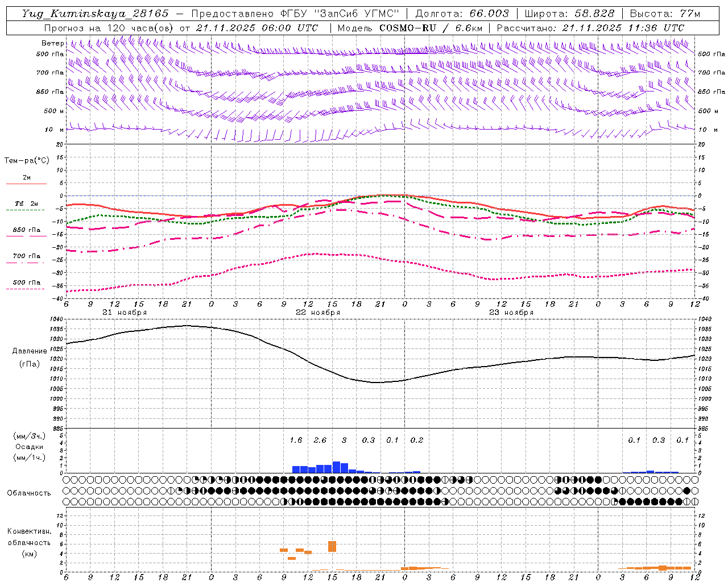Select the "ЗапСиб УГМС" provider text
This screenshot has width=728, height=582.
(x=356, y=14)
